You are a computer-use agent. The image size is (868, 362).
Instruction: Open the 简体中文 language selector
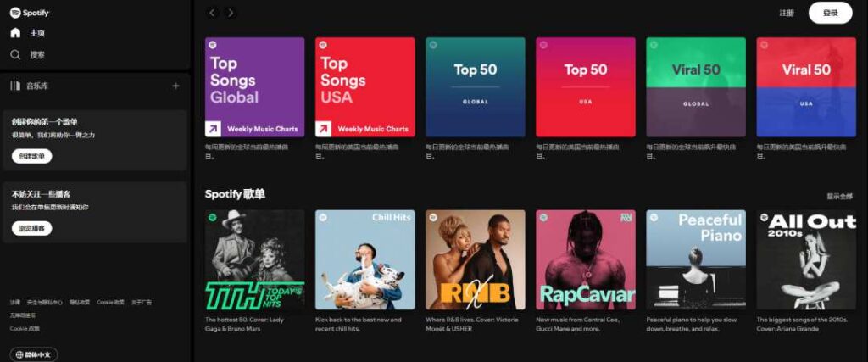click(x=34, y=354)
